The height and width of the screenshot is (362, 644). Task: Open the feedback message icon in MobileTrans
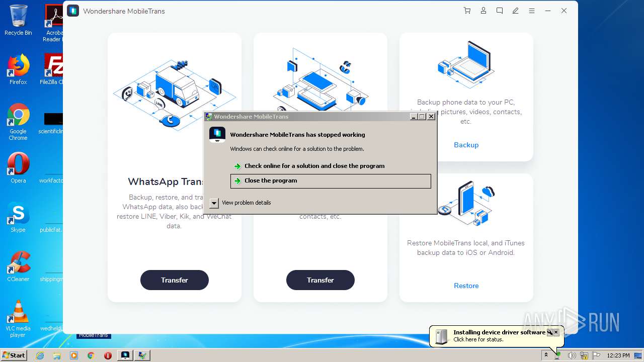[x=499, y=11]
